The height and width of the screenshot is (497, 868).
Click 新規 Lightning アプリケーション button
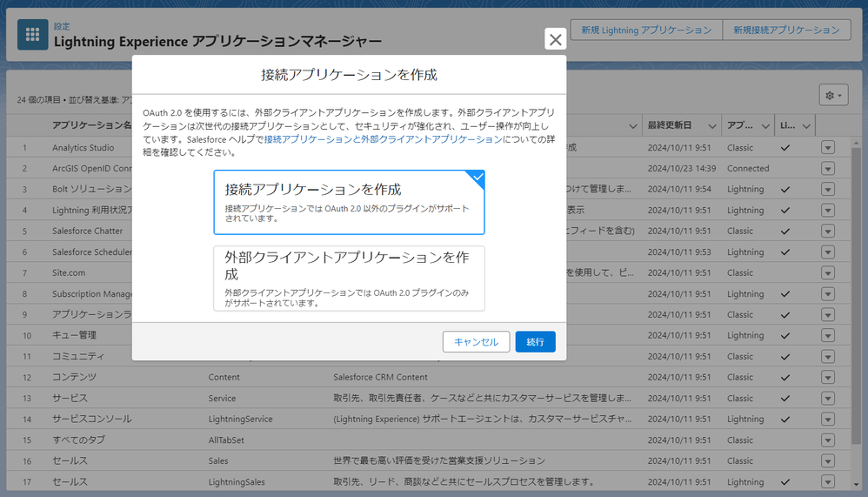(646, 30)
